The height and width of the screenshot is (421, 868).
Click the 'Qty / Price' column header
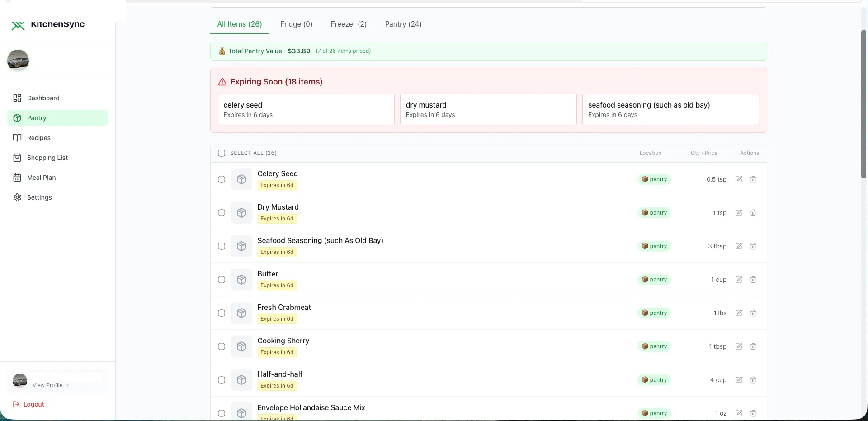tap(704, 153)
